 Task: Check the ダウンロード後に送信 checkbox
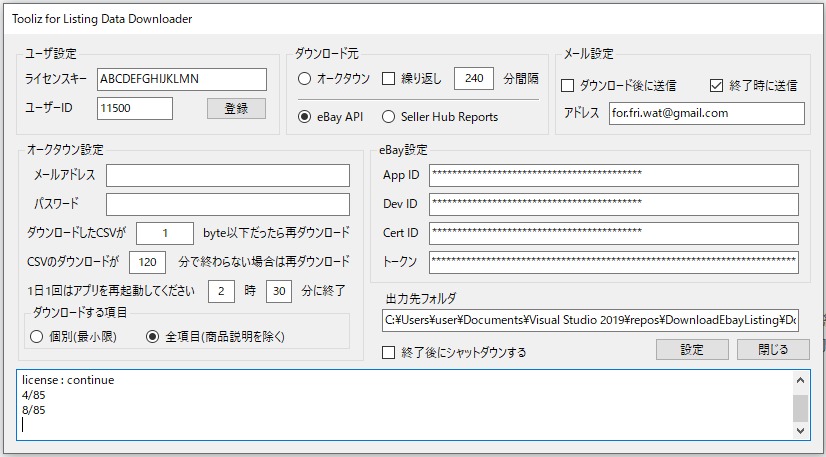568,85
